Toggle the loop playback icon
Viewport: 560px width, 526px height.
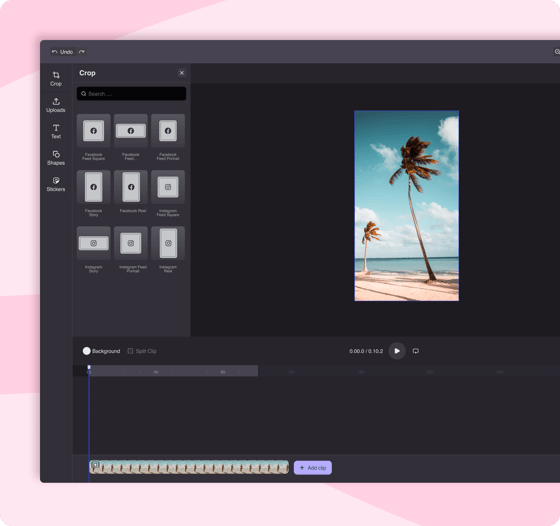tap(416, 351)
